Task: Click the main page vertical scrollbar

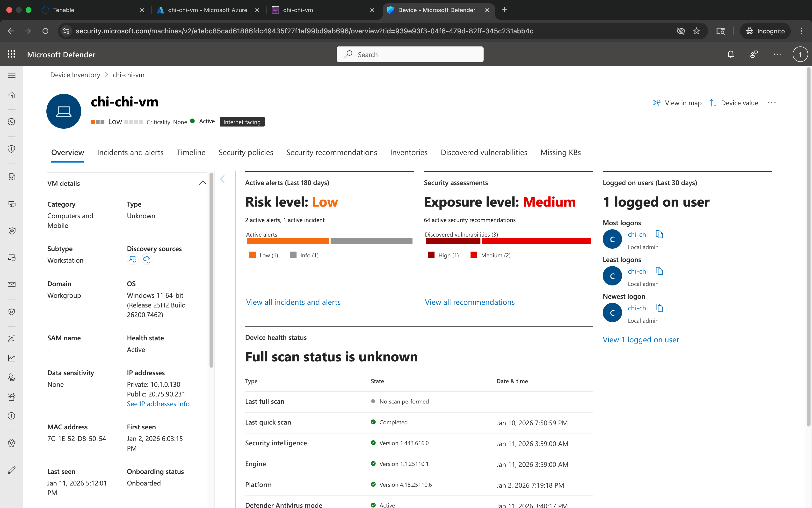Action: [808, 247]
